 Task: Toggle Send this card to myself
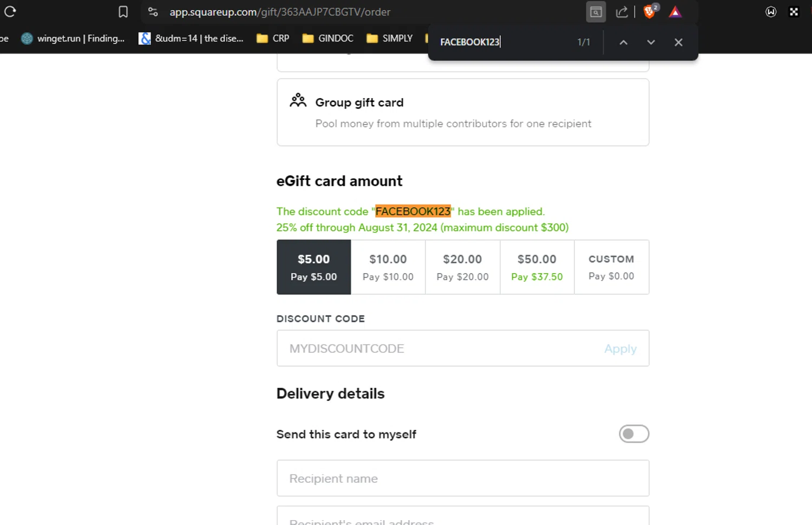[x=634, y=434]
